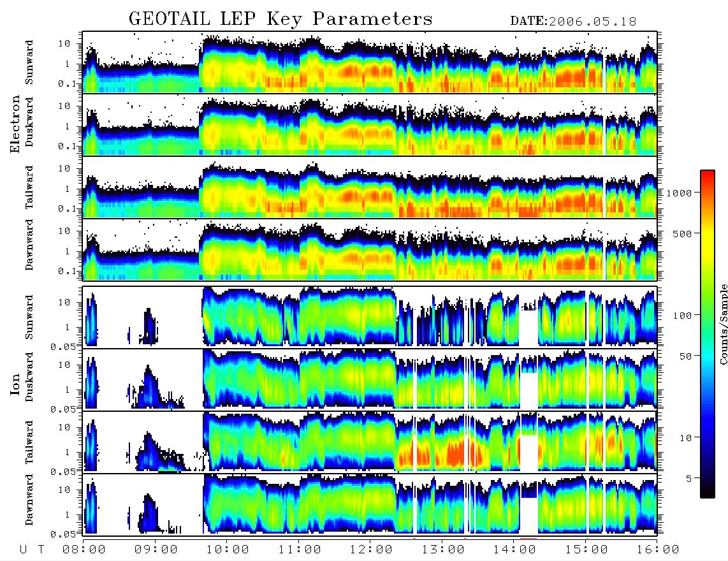728x561 pixels.
Task: Click the Ion "Duskward" axis label
Action: click(x=29, y=377)
